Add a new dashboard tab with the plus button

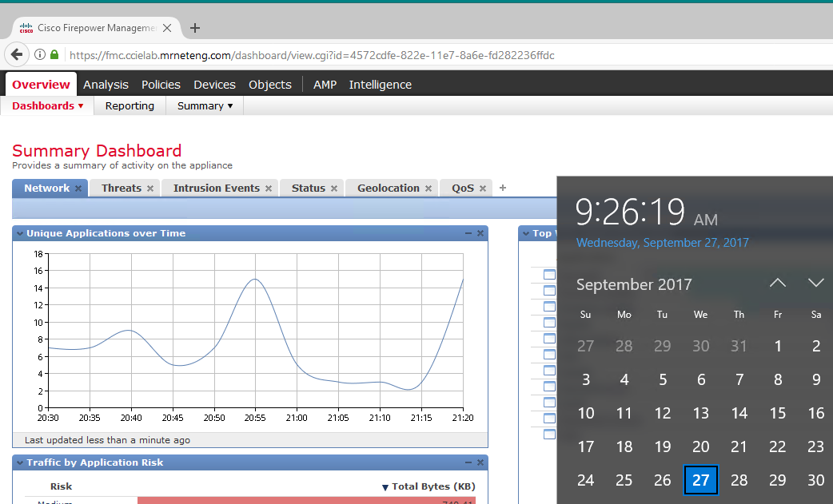coord(502,187)
